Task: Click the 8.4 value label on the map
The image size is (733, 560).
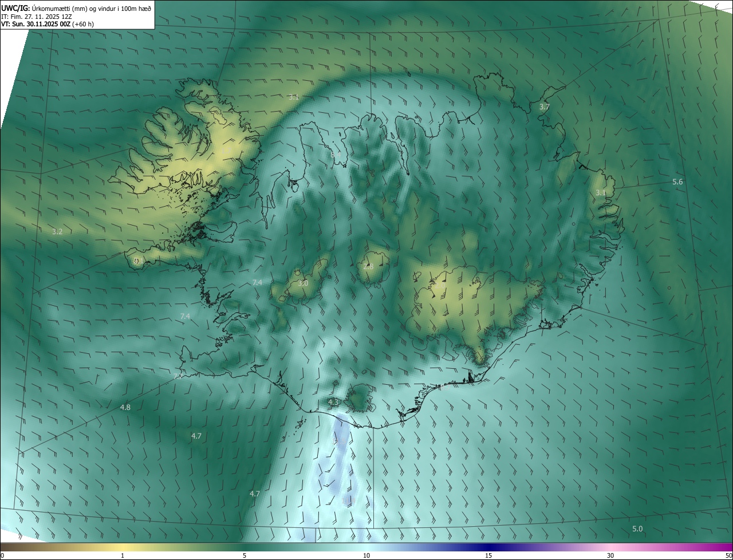Action: [336, 155]
